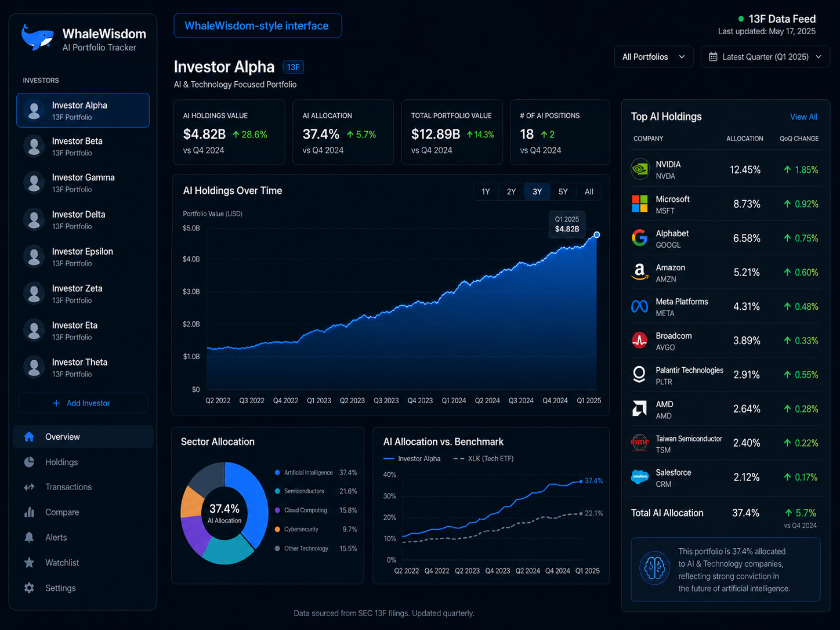
Task: Click the Microsoft logo icon
Action: [640, 204]
